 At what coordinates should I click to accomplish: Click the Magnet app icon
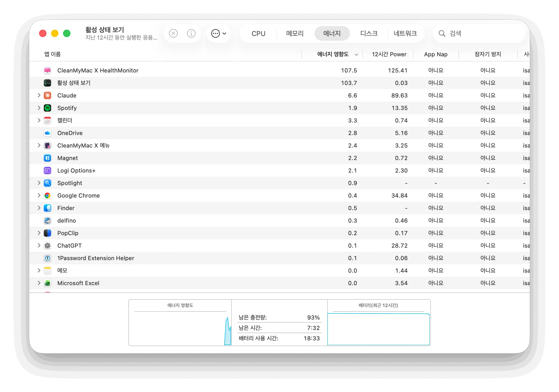(47, 158)
